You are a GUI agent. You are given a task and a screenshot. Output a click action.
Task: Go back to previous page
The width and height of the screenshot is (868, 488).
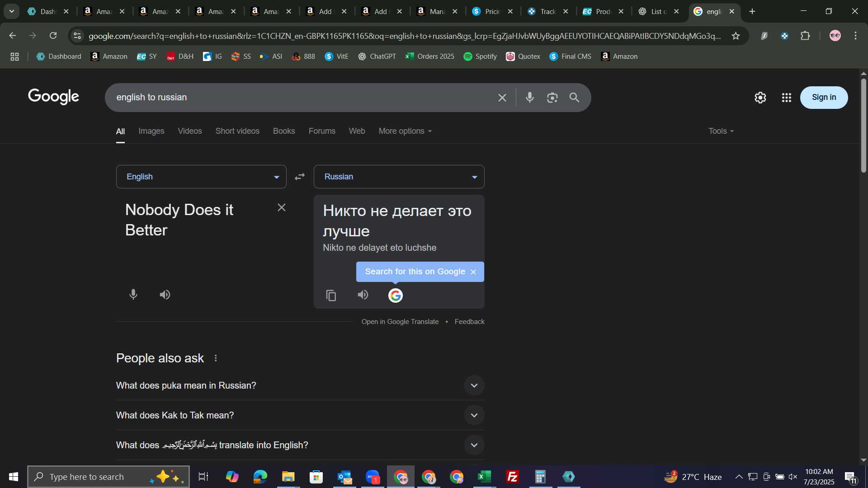[12, 36]
